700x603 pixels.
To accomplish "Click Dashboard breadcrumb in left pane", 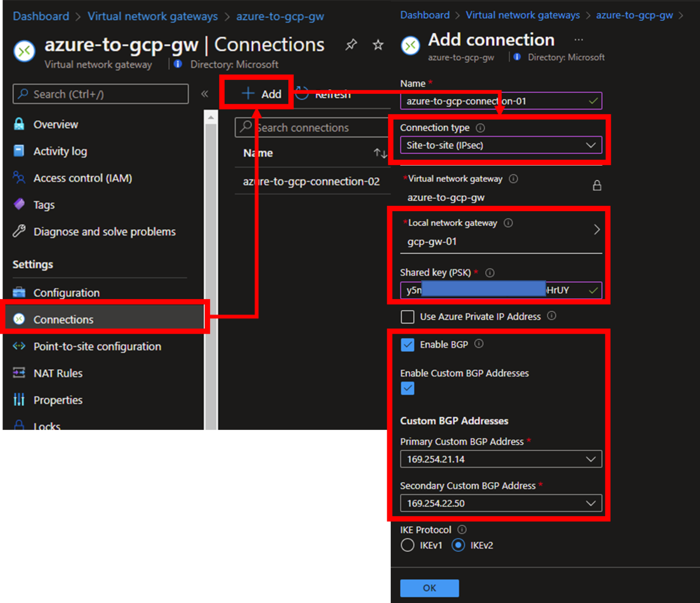I will 41,16.
